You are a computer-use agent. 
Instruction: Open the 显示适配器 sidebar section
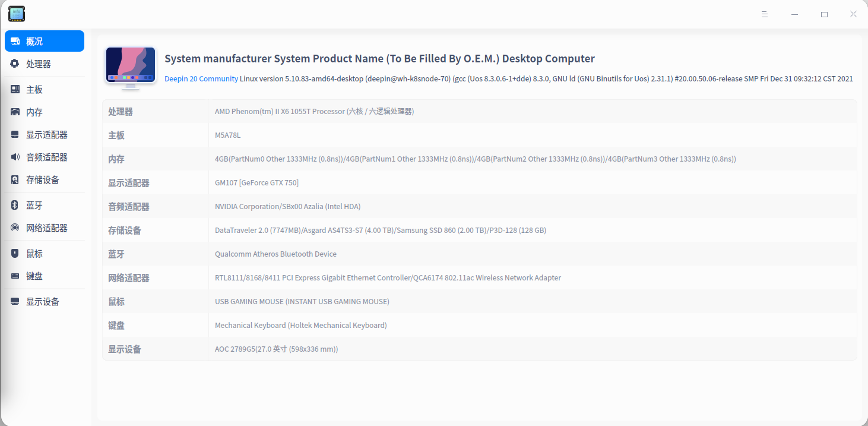46,135
